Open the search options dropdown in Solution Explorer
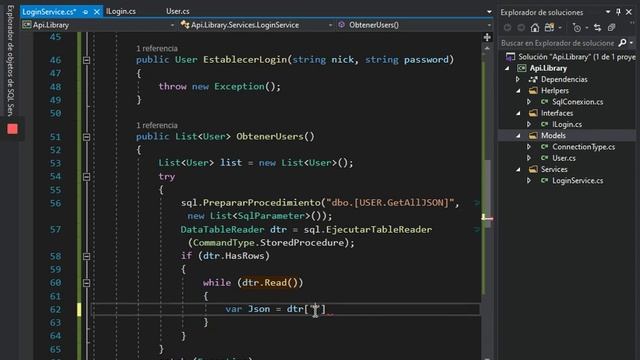Viewport: 640px width, 360px height. [x=631, y=42]
